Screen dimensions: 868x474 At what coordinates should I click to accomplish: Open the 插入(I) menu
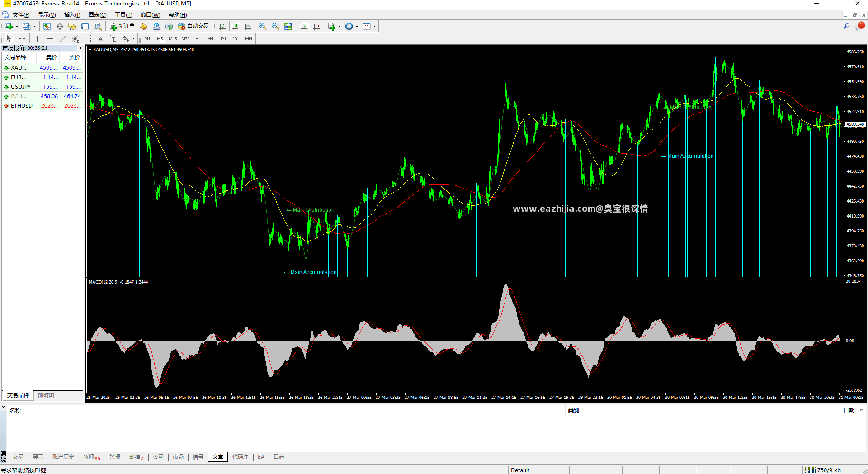click(72, 15)
